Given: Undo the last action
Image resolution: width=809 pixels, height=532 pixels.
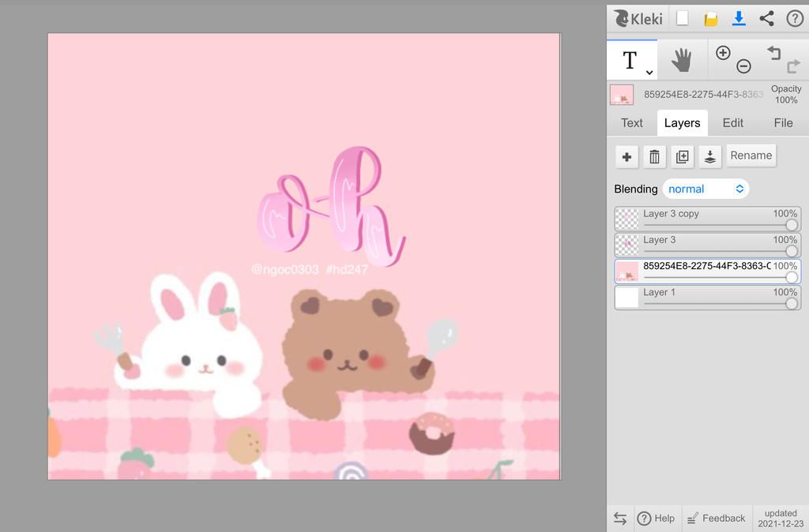Looking at the screenshot, I should (773, 53).
